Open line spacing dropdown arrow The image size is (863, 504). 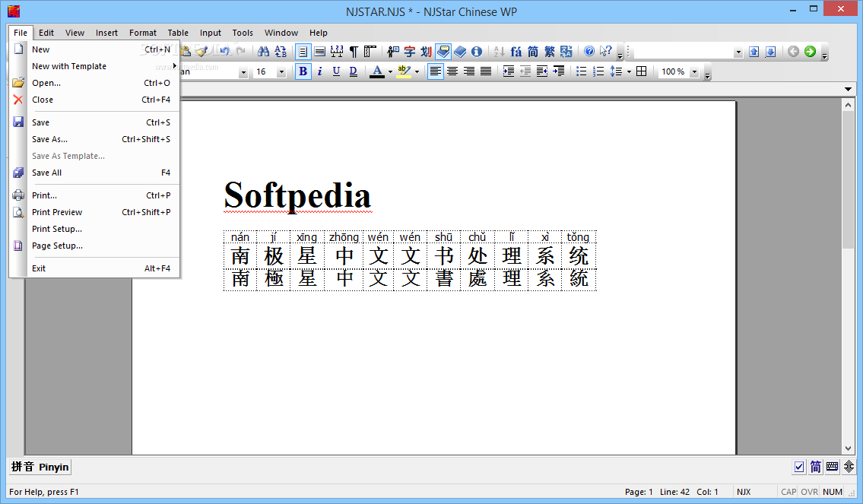(629, 72)
